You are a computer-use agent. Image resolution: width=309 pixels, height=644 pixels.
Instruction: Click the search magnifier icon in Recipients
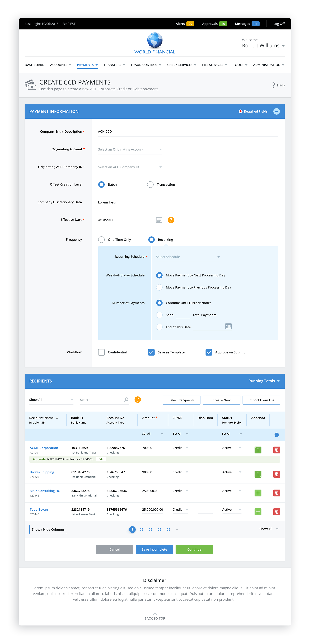pyautogui.click(x=126, y=400)
